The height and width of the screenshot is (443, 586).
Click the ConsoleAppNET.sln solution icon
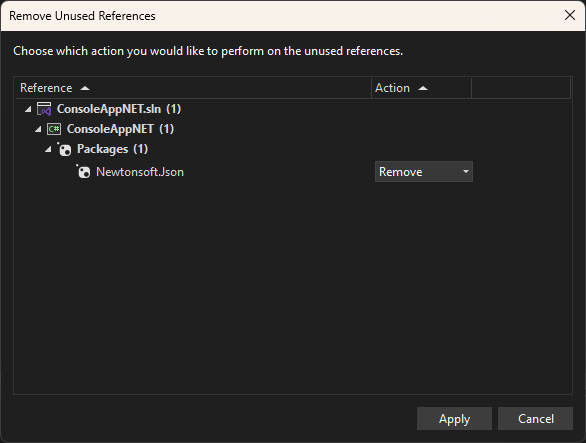click(44, 109)
